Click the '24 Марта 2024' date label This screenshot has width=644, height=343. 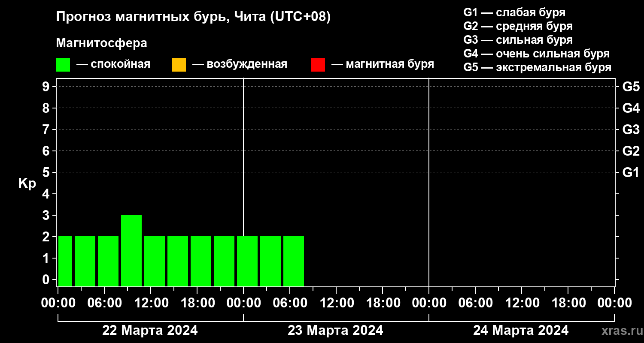coord(521,331)
